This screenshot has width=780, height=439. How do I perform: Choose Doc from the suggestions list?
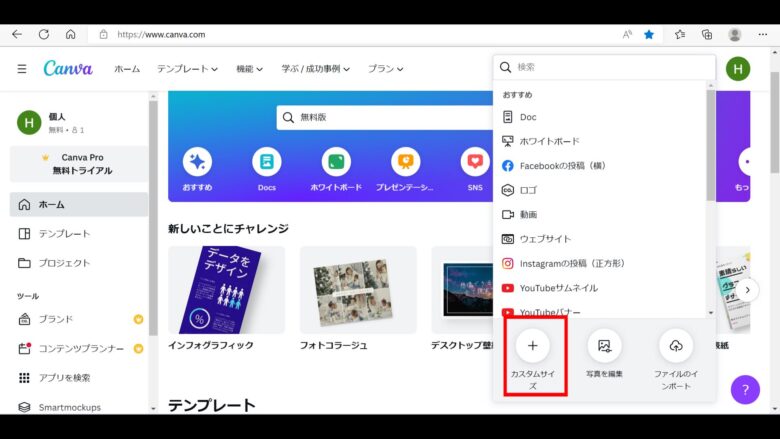[x=599, y=117]
